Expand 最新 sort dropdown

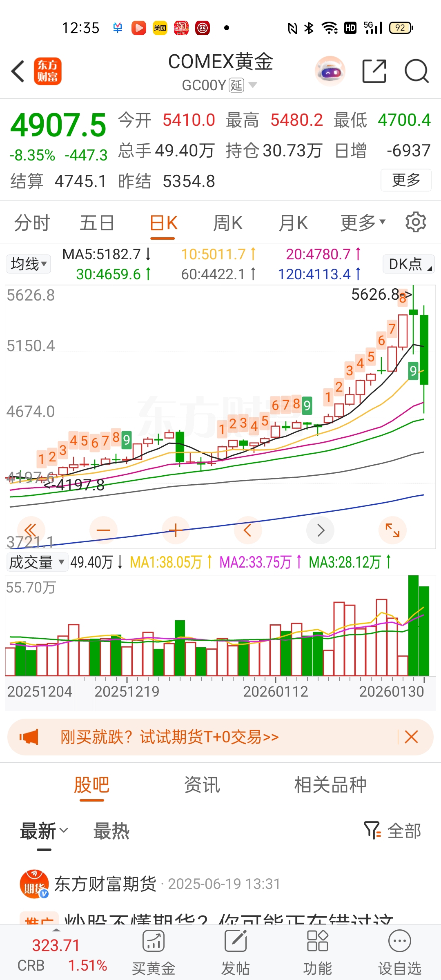click(44, 831)
